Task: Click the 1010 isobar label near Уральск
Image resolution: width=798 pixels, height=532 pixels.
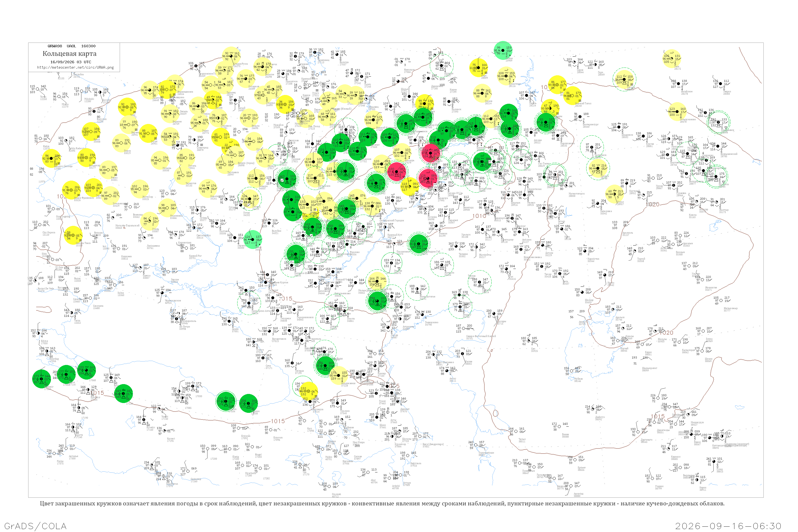Action: 479,216
